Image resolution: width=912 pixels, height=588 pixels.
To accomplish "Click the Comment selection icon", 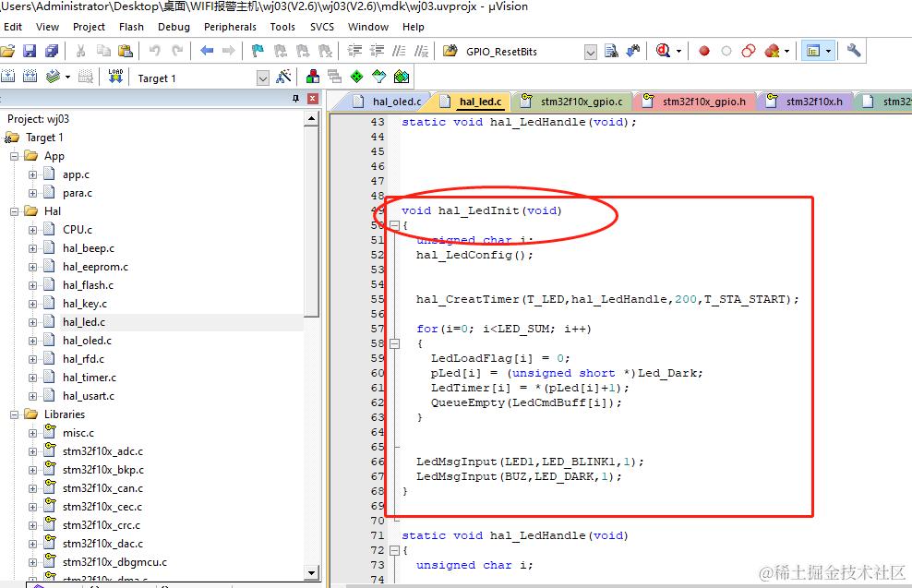I will pyautogui.click(x=399, y=51).
